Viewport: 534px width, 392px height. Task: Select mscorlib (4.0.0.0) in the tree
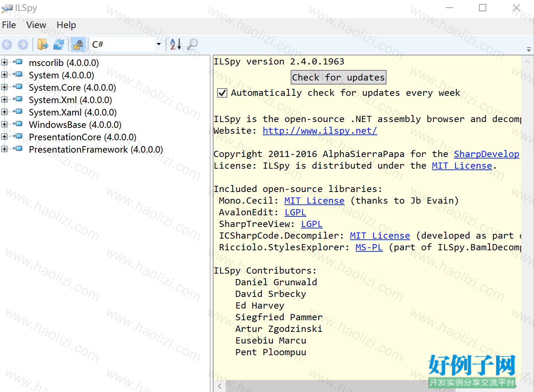click(64, 63)
